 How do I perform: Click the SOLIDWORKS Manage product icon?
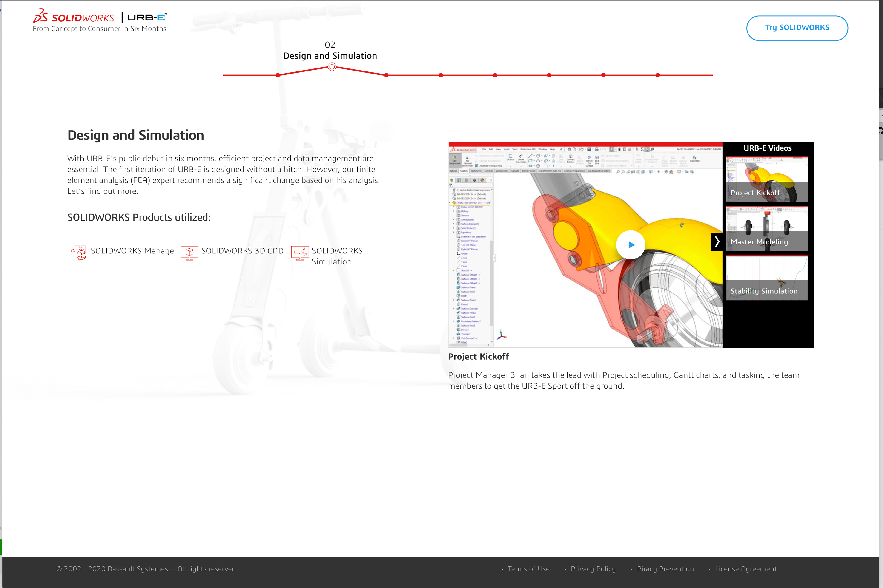pos(79,253)
